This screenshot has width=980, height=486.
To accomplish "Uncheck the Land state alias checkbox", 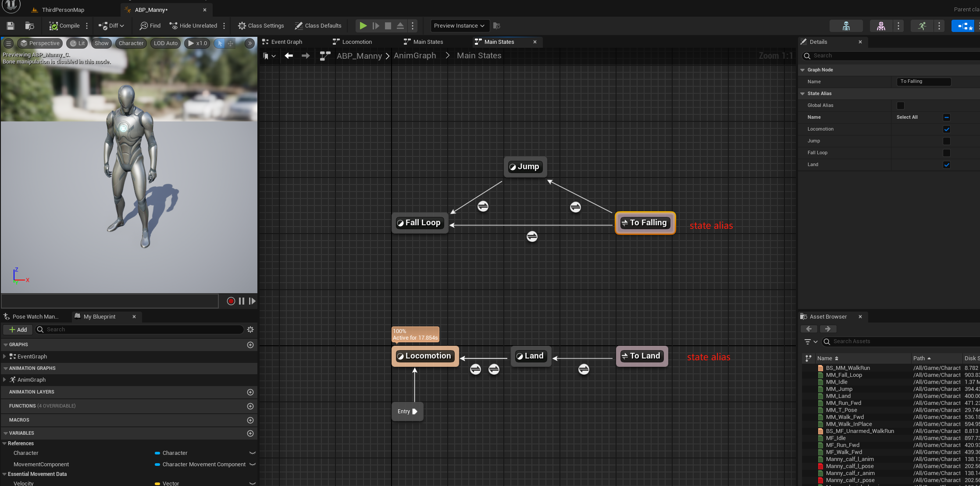I will (x=947, y=165).
